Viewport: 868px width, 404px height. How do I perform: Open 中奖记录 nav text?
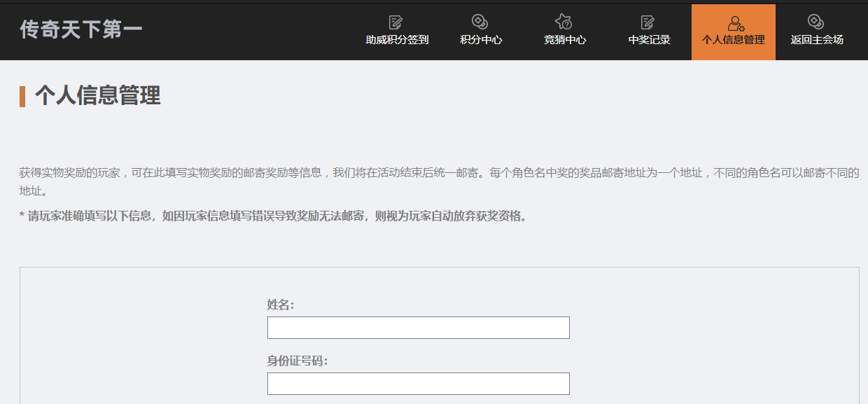click(649, 40)
